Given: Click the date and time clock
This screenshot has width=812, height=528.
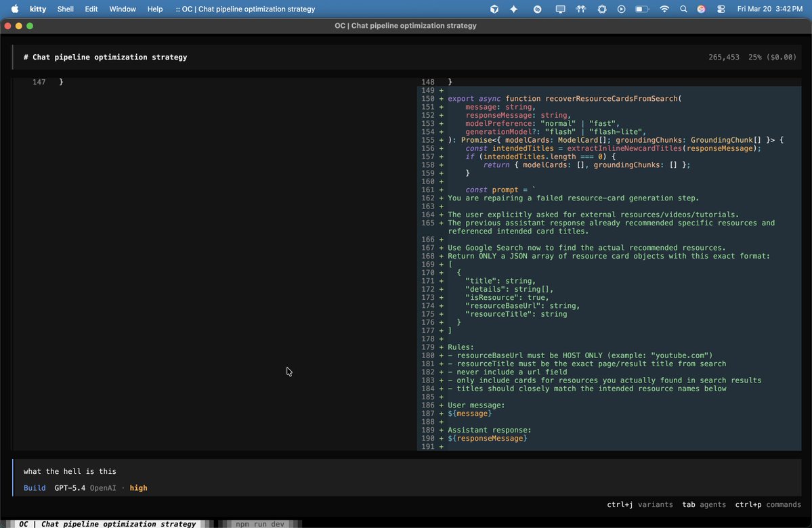Looking at the screenshot, I should click(x=769, y=9).
